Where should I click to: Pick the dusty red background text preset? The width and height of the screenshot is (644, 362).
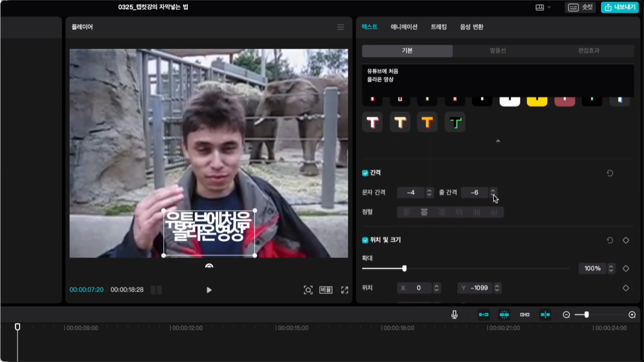(x=564, y=101)
